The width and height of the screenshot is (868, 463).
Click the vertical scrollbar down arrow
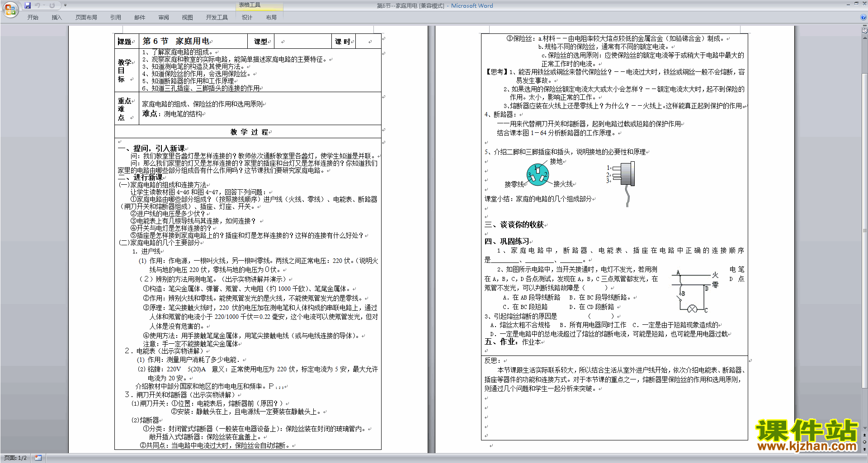tap(865, 428)
